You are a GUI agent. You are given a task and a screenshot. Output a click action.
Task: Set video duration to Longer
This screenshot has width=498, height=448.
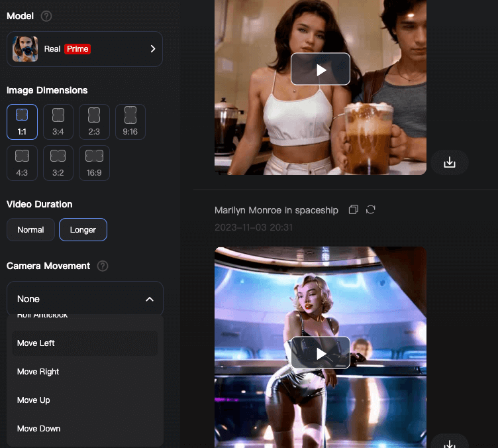(x=83, y=230)
